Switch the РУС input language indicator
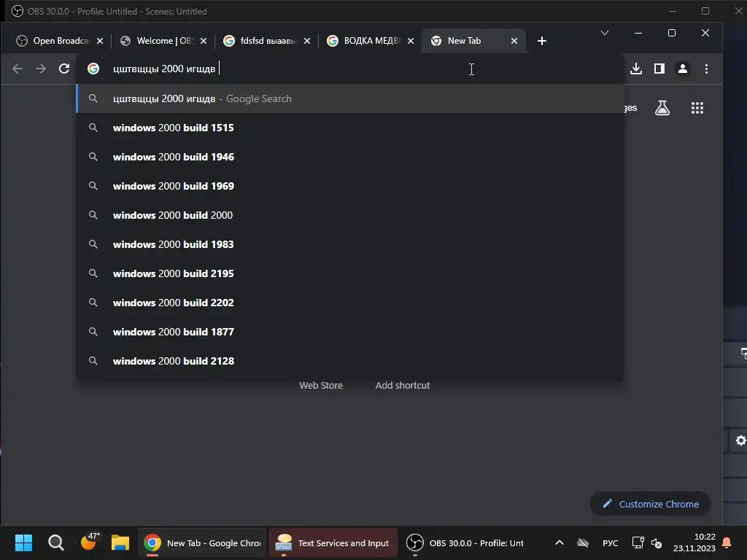The height and width of the screenshot is (560, 747). click(611, 542)
